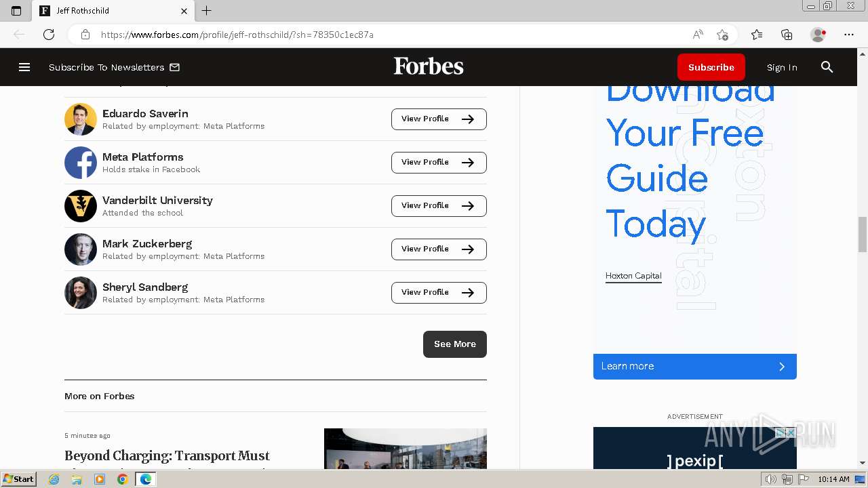View Profile of Eduardo Saverin
The image size is (868, 488).
[439, 119]
